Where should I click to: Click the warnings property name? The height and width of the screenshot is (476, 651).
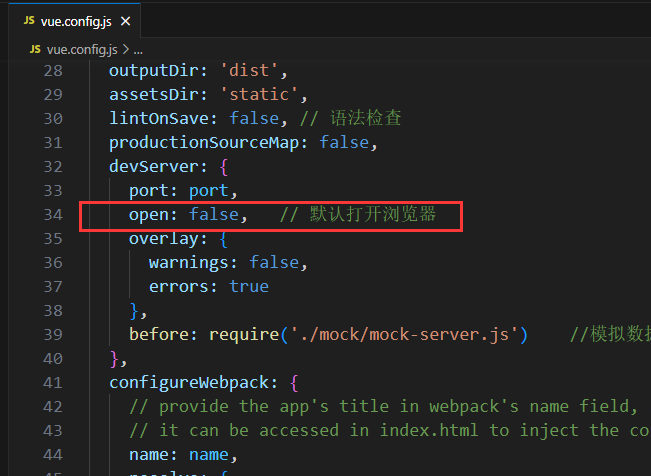[189, 263]
